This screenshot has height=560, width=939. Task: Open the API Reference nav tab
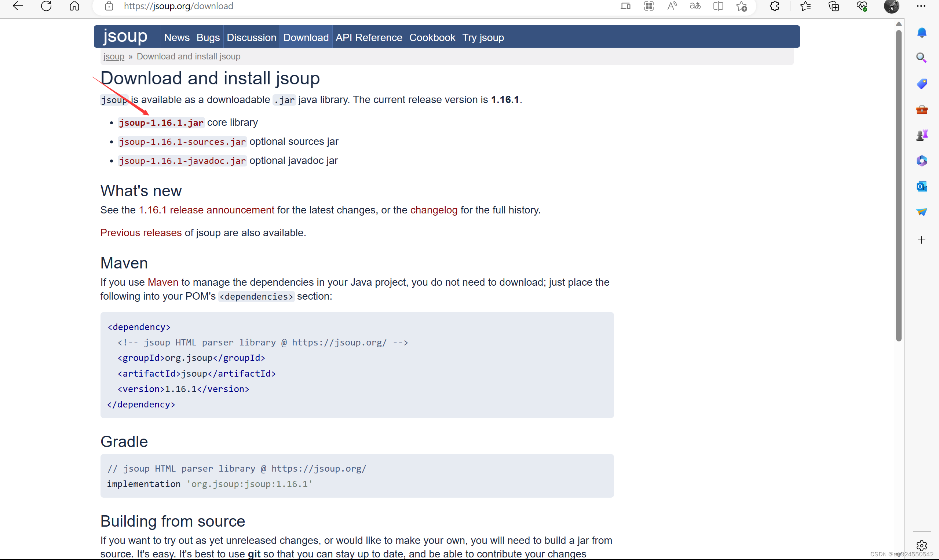[x=368, y=37]
